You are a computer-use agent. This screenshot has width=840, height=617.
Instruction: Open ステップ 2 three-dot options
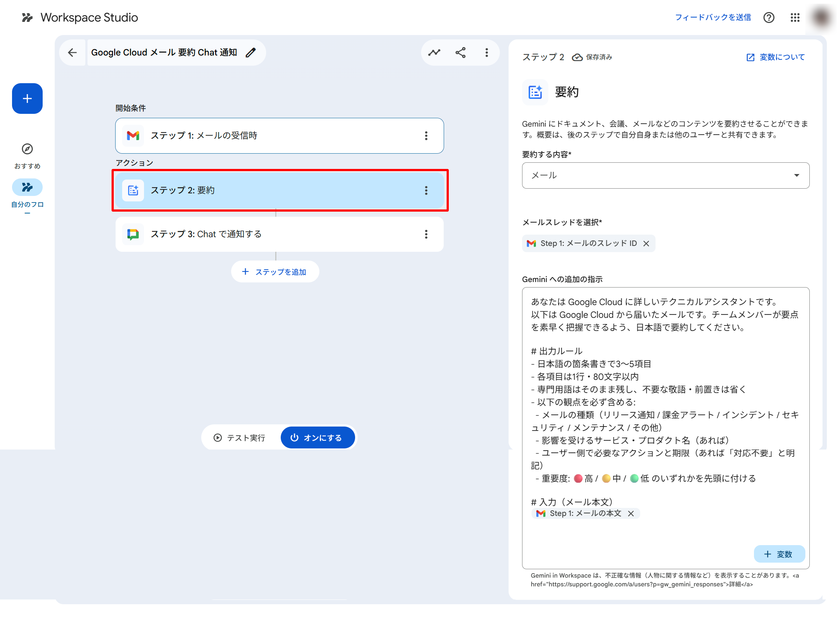(x=427, y=191)
